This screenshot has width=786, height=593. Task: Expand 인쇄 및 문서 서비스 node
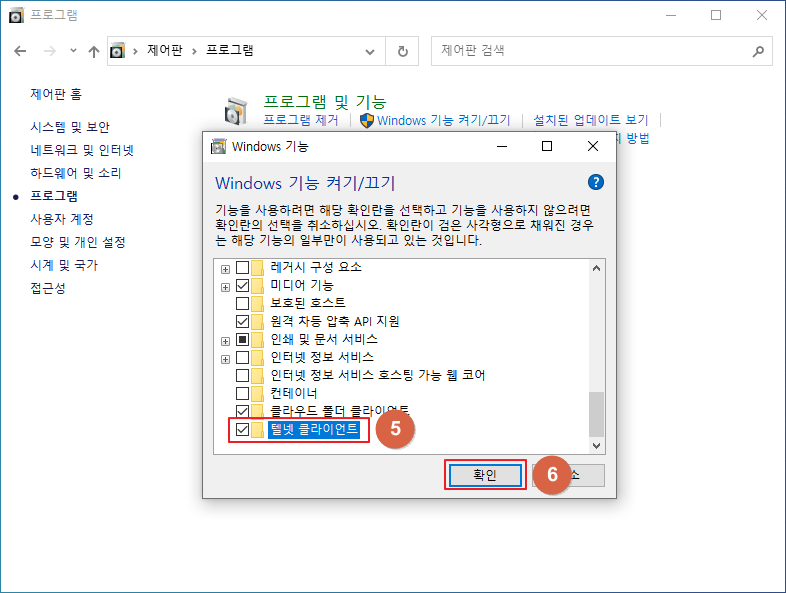[226, 341]
